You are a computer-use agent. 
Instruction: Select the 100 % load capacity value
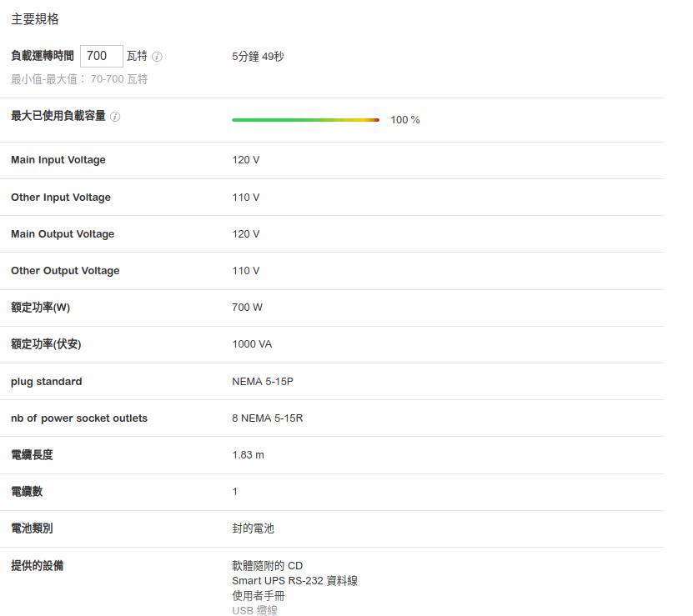[404, 120]
